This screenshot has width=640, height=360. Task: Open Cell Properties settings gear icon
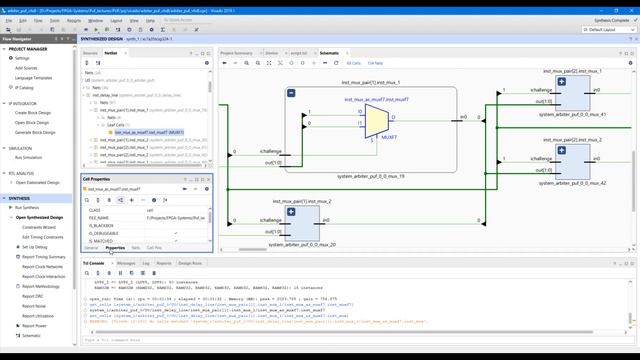tap(207, 189)
